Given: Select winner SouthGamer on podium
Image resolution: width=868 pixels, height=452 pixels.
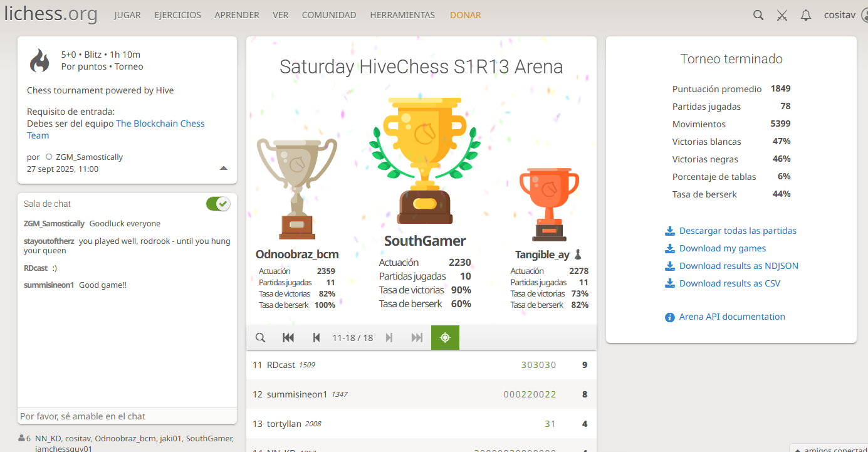Looking at the screenshot, I should coord(425,241).
